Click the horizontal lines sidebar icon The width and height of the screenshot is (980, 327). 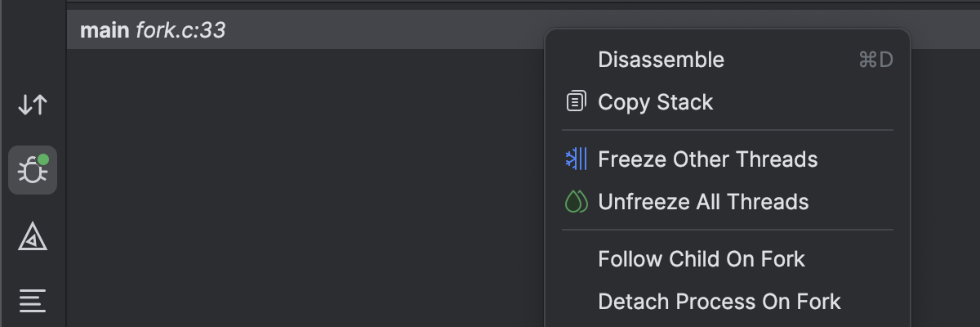[33, 300]
